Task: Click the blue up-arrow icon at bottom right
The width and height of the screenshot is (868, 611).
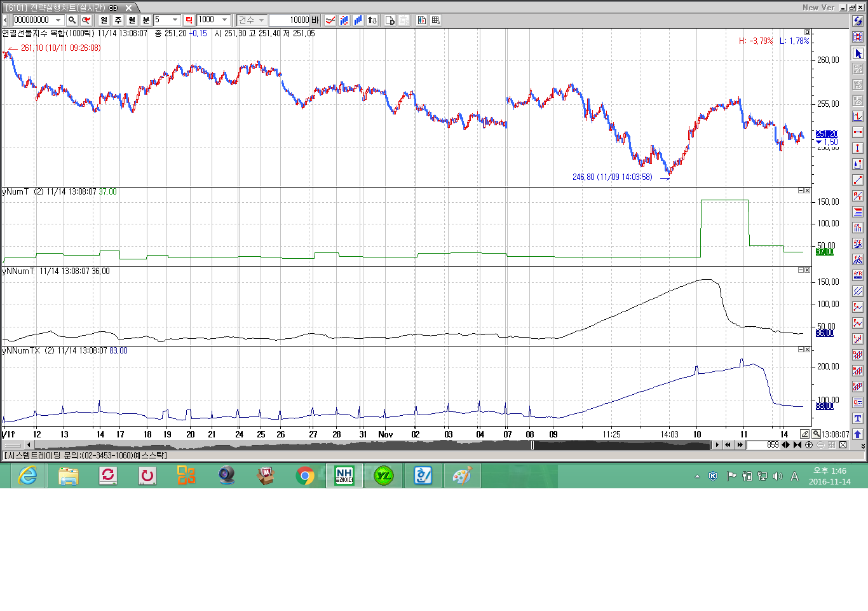Action: pos(858,434)
